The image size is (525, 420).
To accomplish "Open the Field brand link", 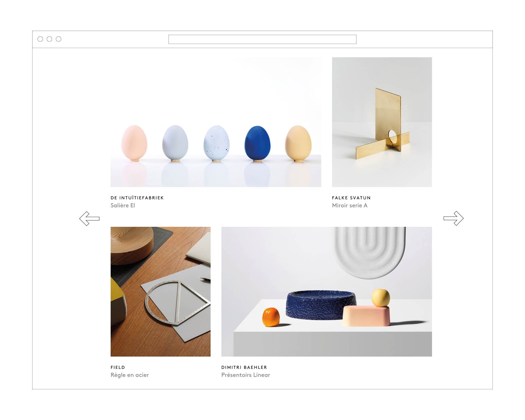I will pos(118,367).
